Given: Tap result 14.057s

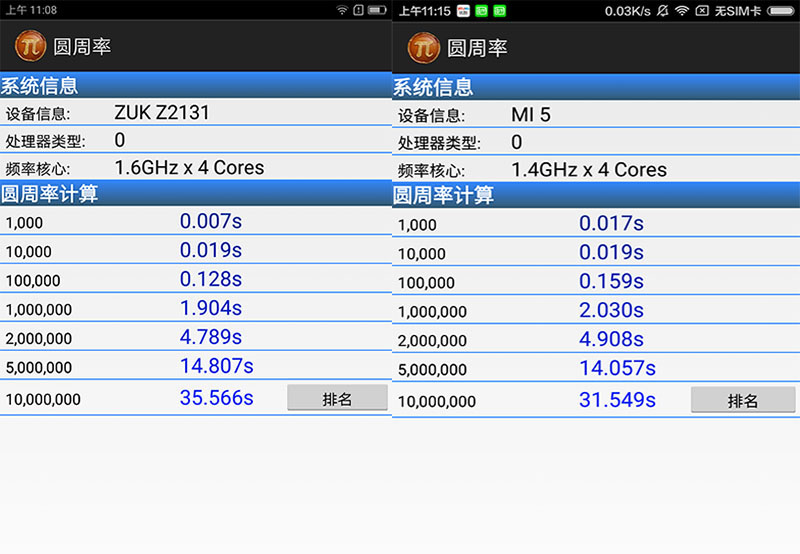Looking at the screenshot, I should click(x=617, y=368).
